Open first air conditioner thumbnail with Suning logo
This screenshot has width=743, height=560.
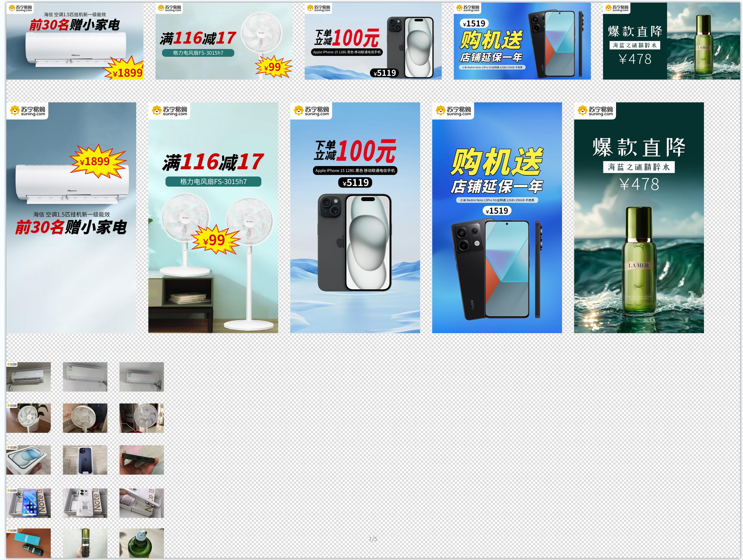coord(29,377)
